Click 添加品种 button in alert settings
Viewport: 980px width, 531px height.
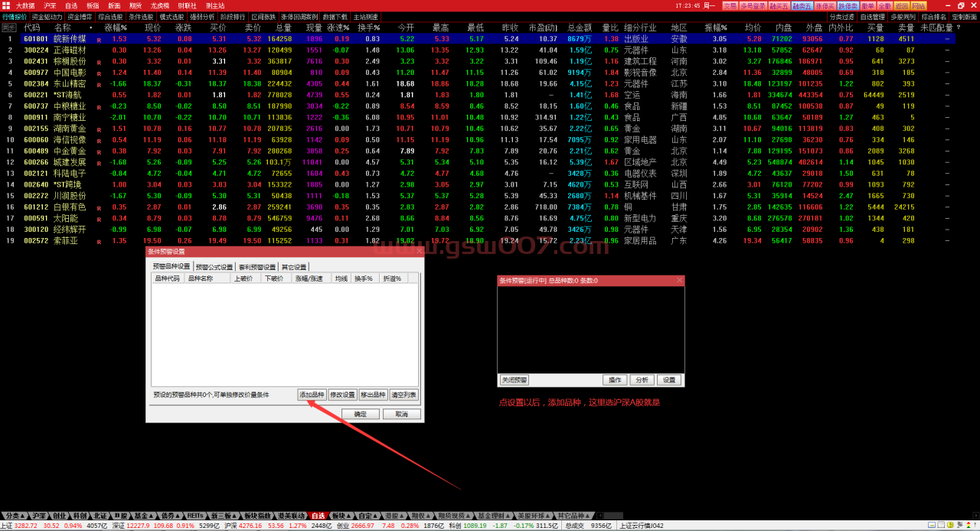click(x=312, y=395)
